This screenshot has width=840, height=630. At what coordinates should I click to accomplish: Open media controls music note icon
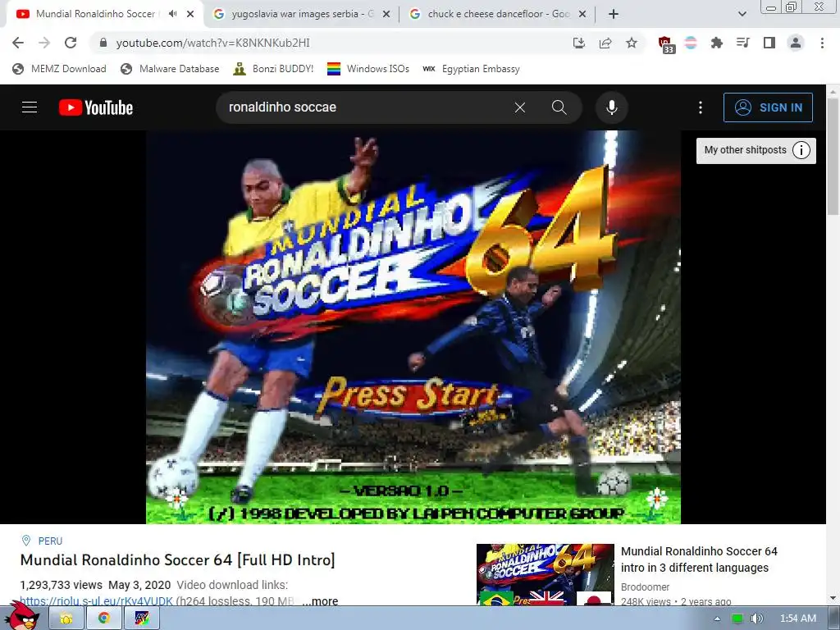coord(742,43)
